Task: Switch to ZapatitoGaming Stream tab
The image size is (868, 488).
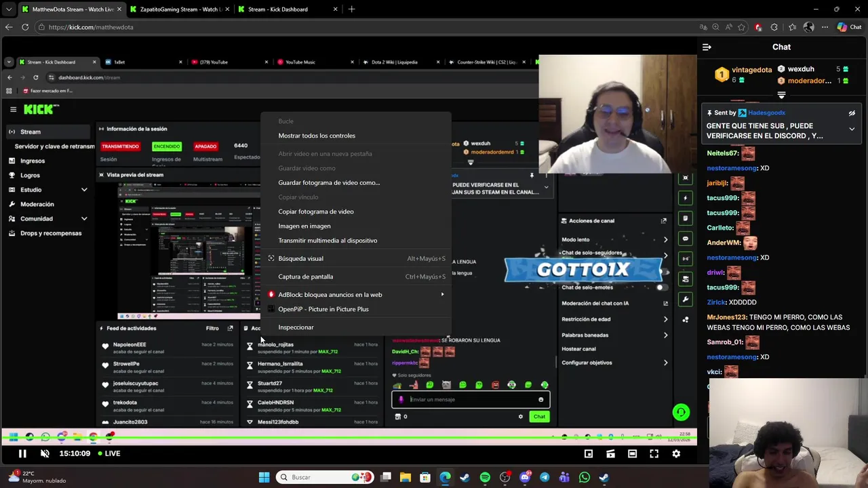Action: coord(179,9)
